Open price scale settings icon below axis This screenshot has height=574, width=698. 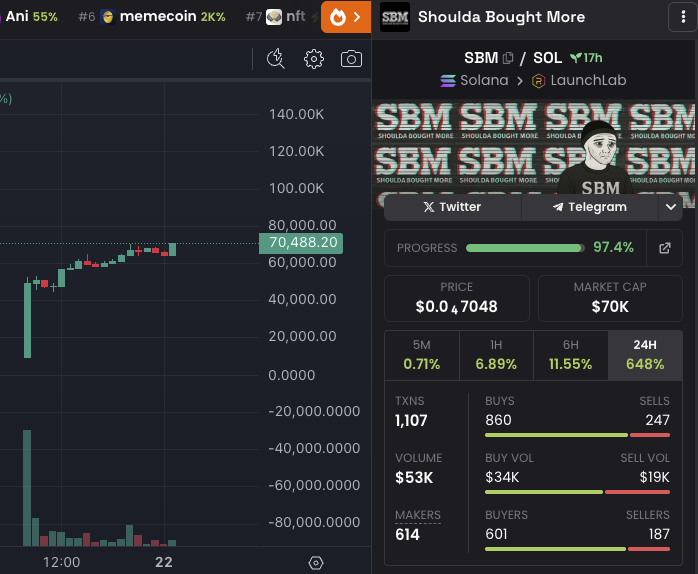[x=316, y=563]
